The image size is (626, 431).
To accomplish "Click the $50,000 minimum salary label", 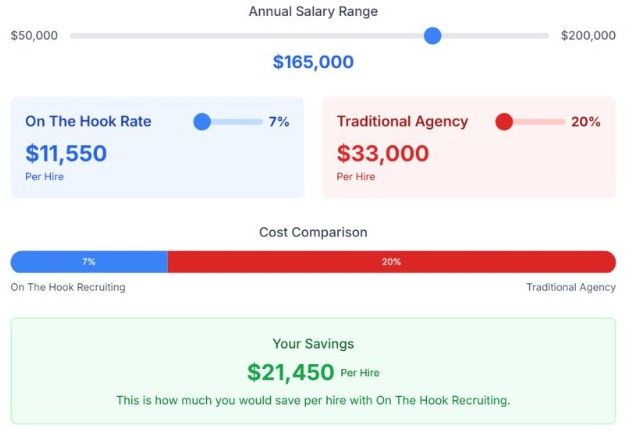I will [x=34, y=36].
